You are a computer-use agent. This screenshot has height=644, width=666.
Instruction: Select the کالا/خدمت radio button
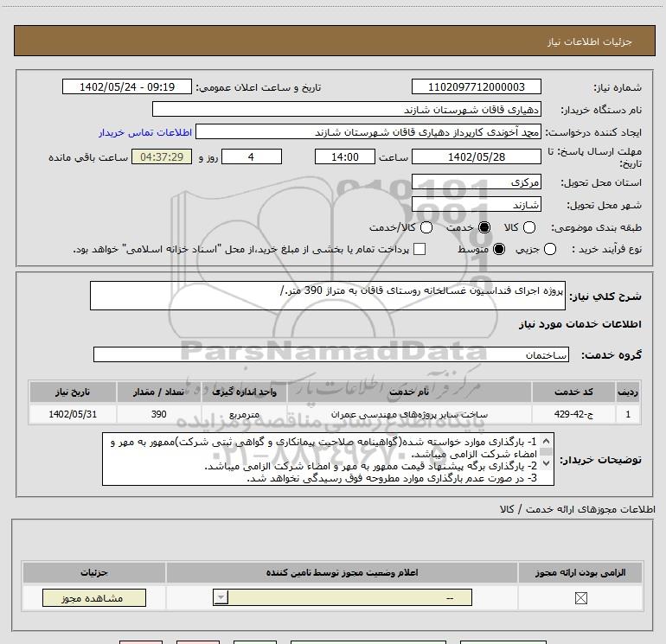(x=426, y=227)
